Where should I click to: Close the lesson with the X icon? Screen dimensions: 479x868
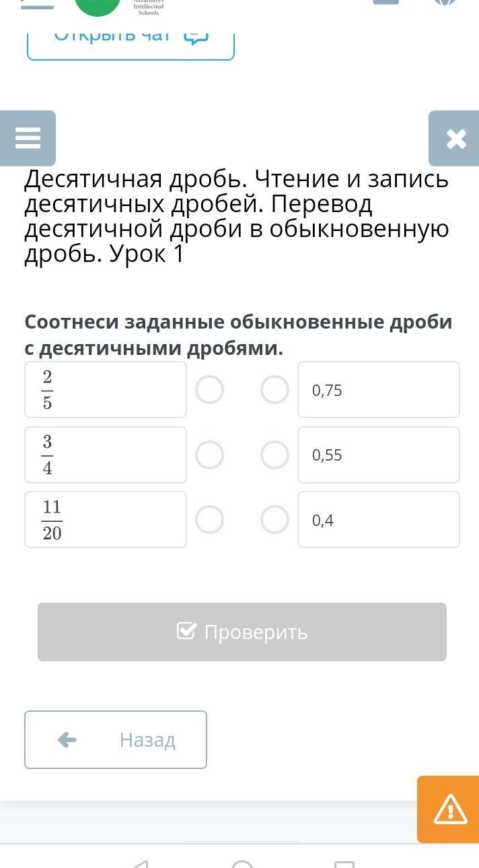(x=455, y=139)
